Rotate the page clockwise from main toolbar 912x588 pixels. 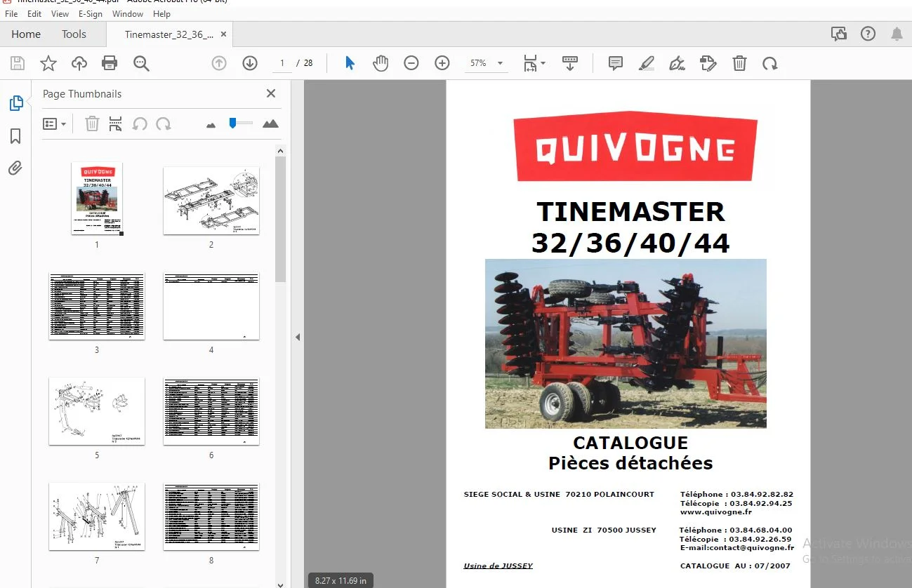(x=770, y=64)
